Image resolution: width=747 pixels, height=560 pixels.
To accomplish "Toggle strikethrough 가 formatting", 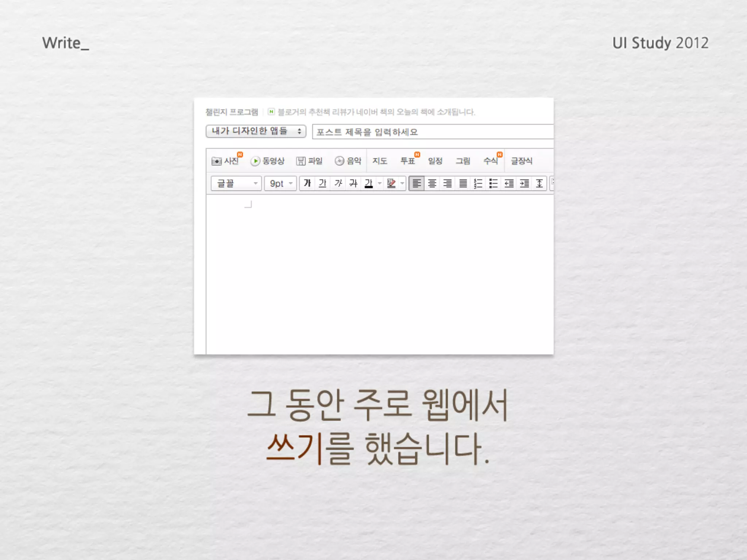I will point(353,183).
